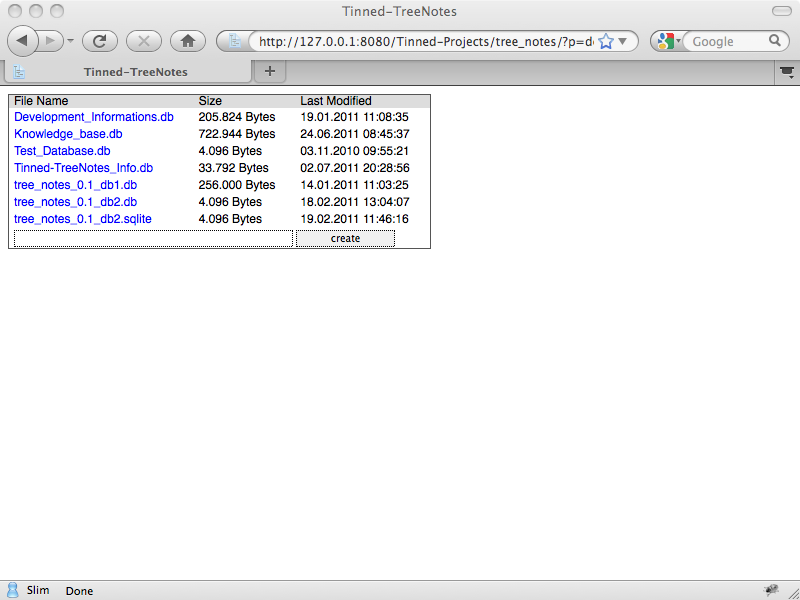Screen dimensions: 800x600
Task: Click the Slim user icon in status bar
Action: pos(13,590)
